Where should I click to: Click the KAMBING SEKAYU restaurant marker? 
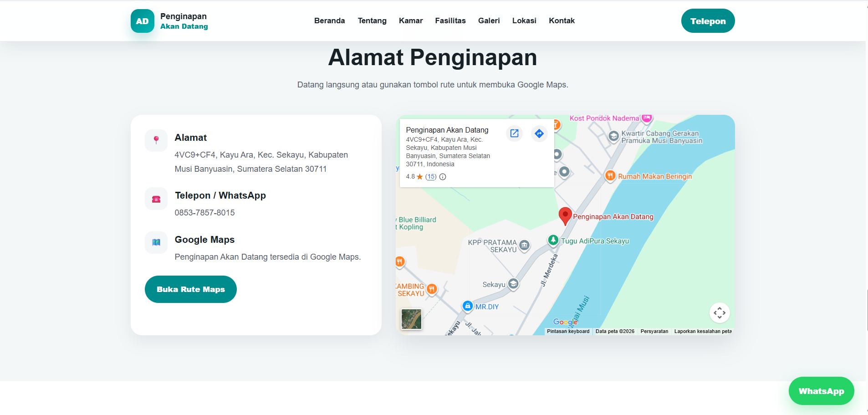pos(432,289)
